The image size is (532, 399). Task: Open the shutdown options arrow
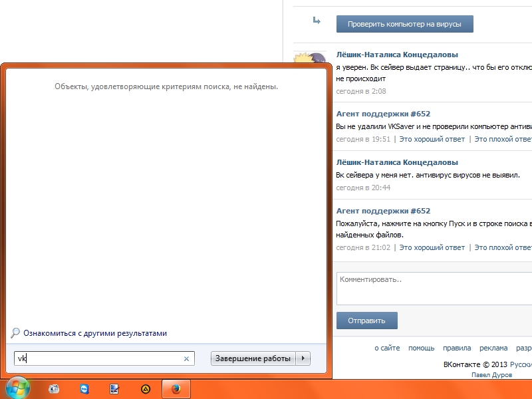click(303, 358)
